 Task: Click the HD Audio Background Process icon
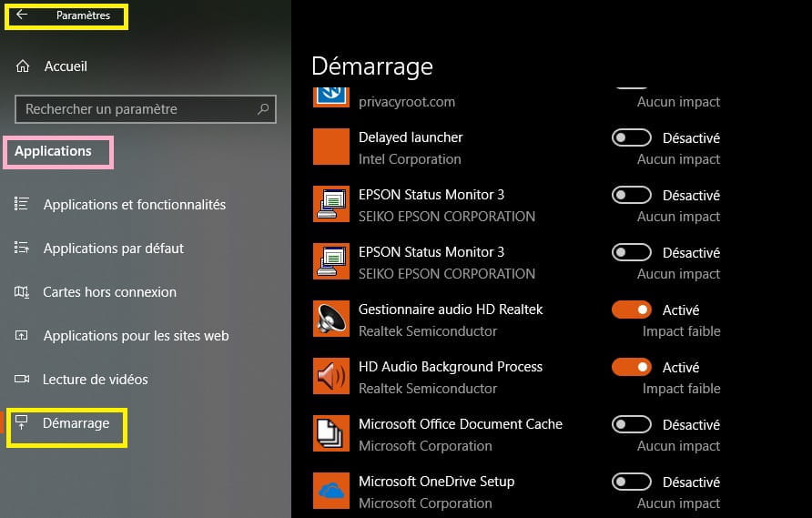click(331, 376)
